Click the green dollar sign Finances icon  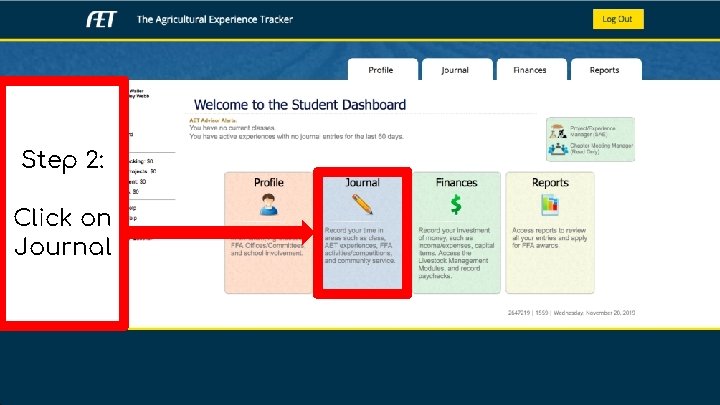456,205
